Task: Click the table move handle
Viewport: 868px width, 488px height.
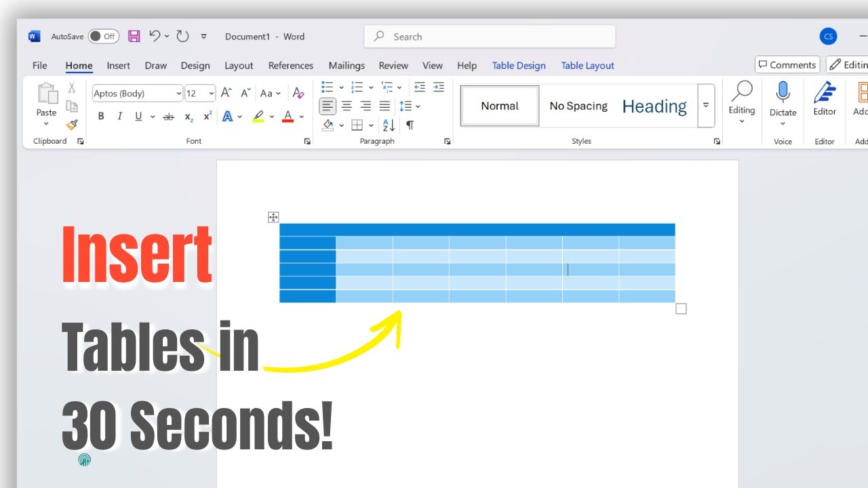Action: (x=273, y=217)
